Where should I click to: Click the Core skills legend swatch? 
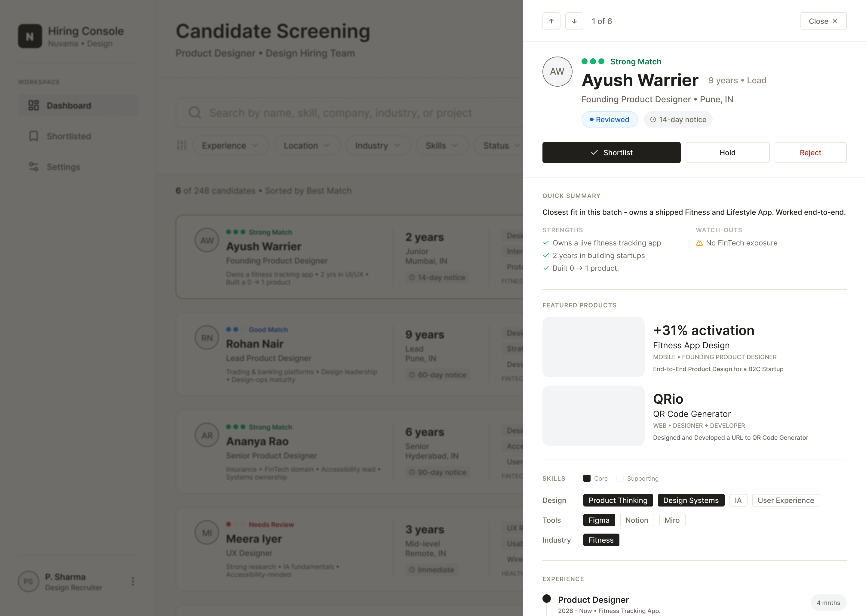pyautogui.click(x=587, y=478)
